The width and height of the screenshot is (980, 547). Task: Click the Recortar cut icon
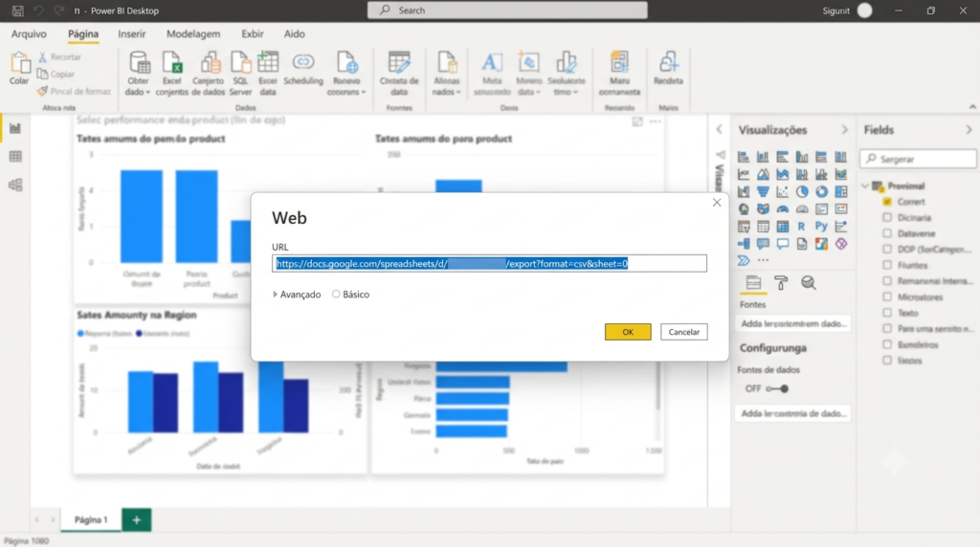[42, 56]
